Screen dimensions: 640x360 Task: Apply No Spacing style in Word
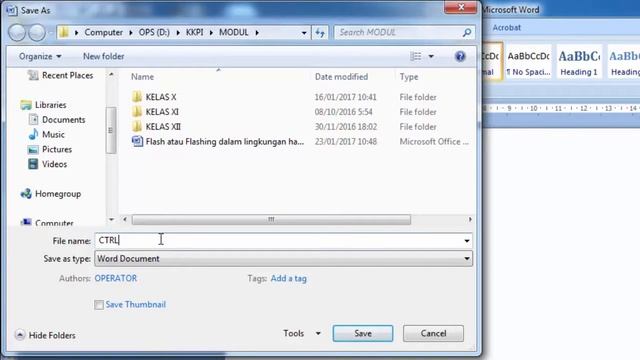(528, 62)
